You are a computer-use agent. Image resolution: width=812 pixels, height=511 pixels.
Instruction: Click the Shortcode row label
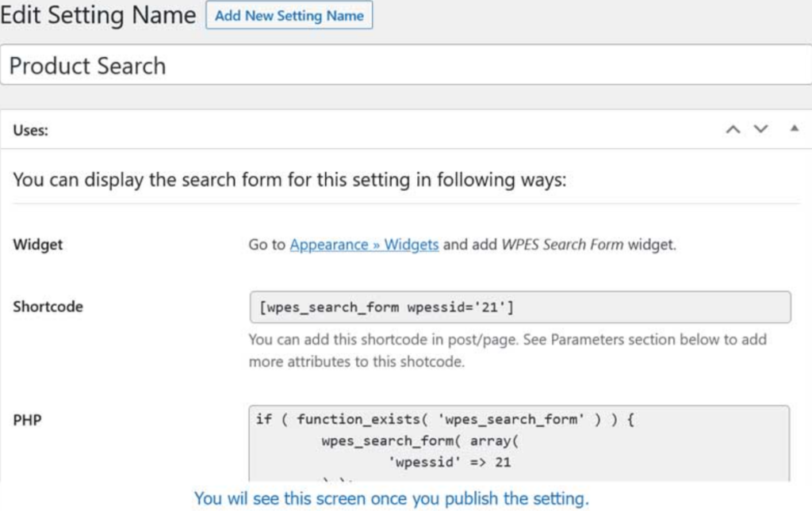(48, 307)
